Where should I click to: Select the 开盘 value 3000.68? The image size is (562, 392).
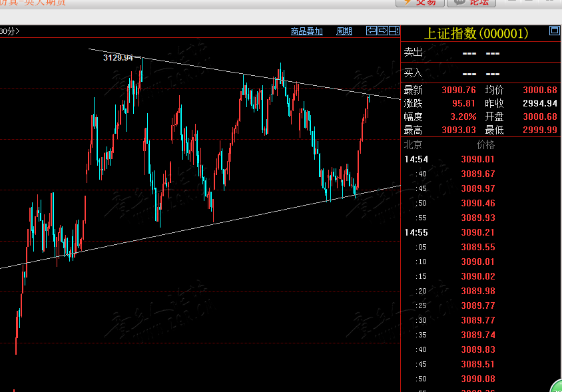[x=540, y=117]
